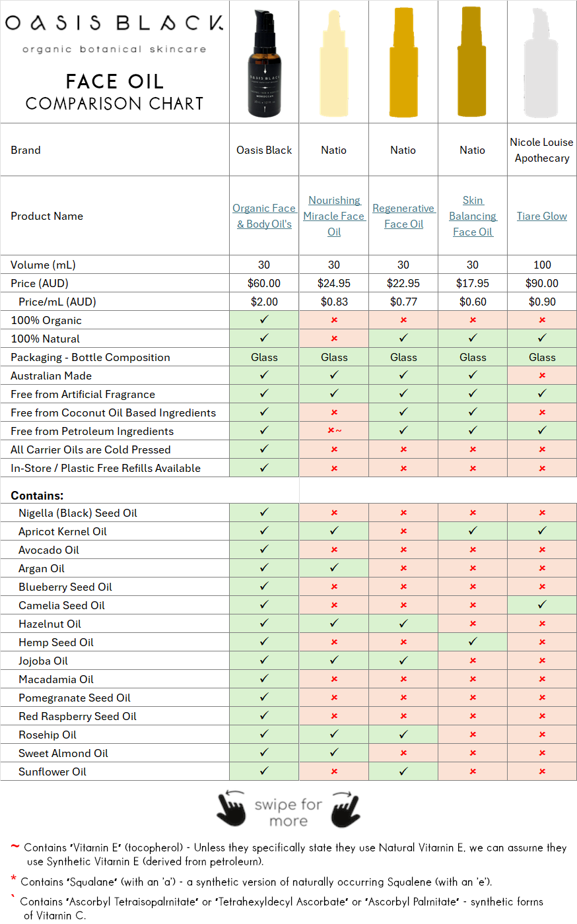This screenshot has width=577, height=924.
Task: Click the 'FACE OIL' chart title
Action: point(115,81)
